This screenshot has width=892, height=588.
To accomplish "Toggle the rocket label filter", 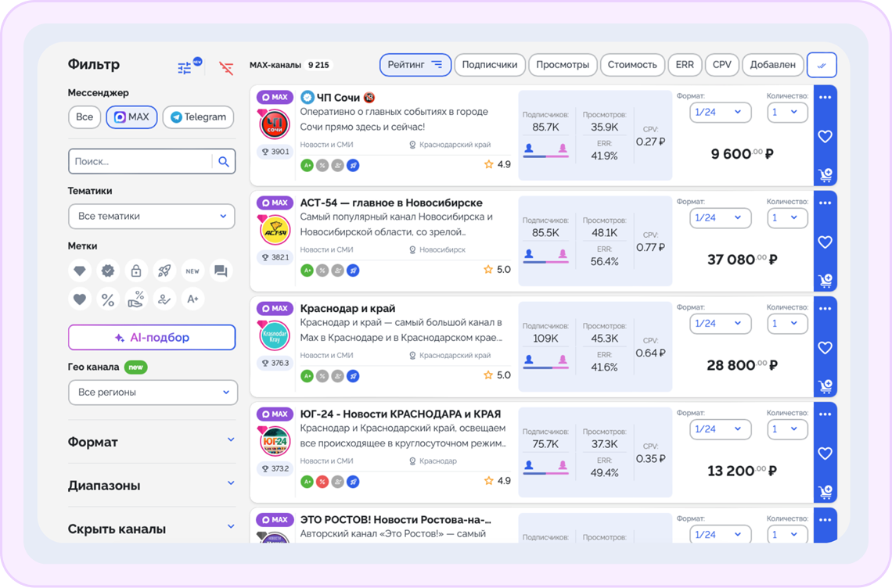I will [164, 271].
